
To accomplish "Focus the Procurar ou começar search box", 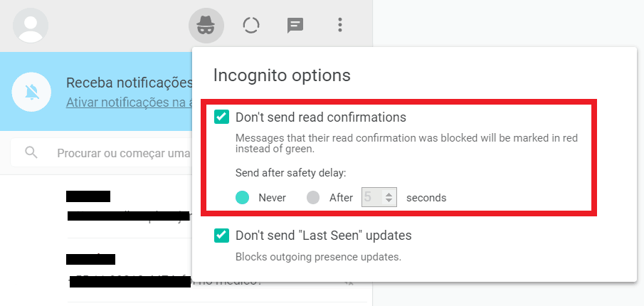I will coord(123,153).
